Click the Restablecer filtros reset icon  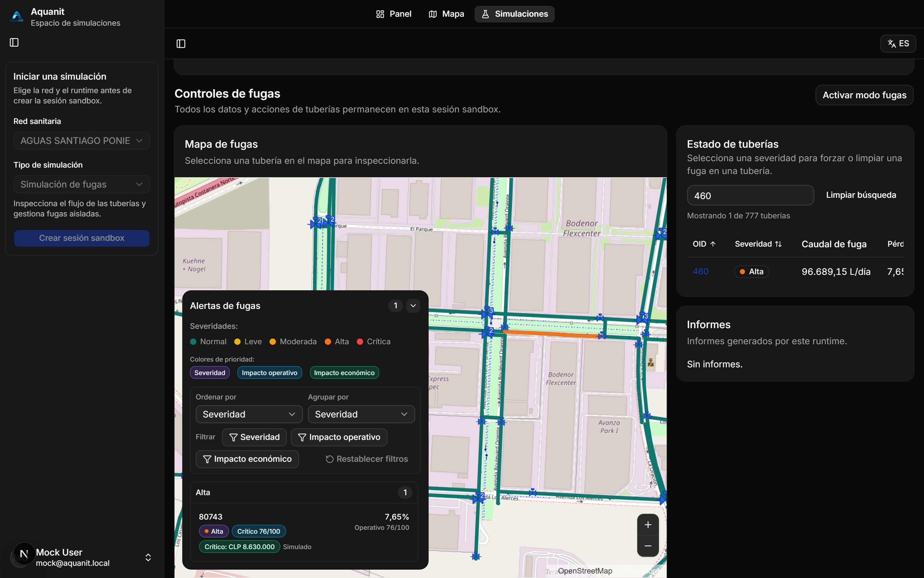[x=329, y=459]
